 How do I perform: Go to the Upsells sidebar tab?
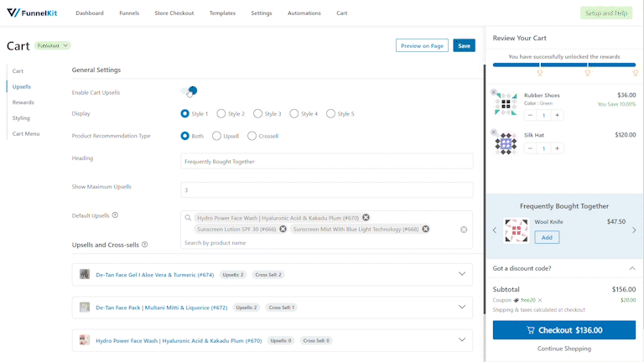(21, 86)
